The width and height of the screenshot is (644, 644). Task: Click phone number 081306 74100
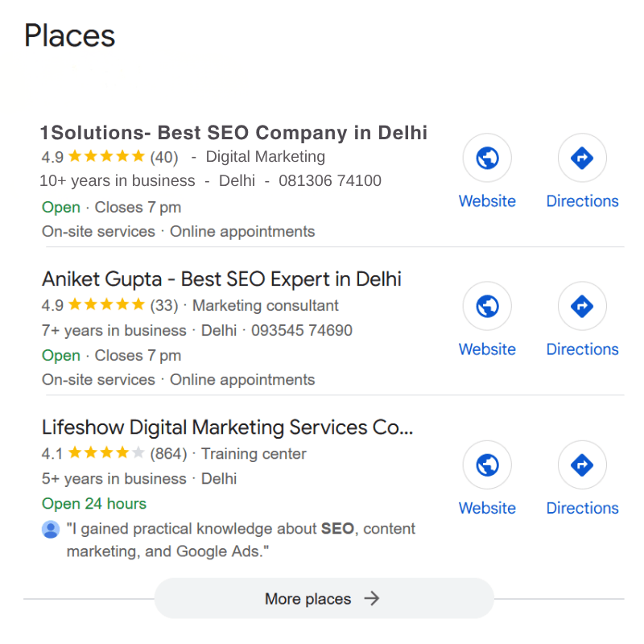coord(330,181)
